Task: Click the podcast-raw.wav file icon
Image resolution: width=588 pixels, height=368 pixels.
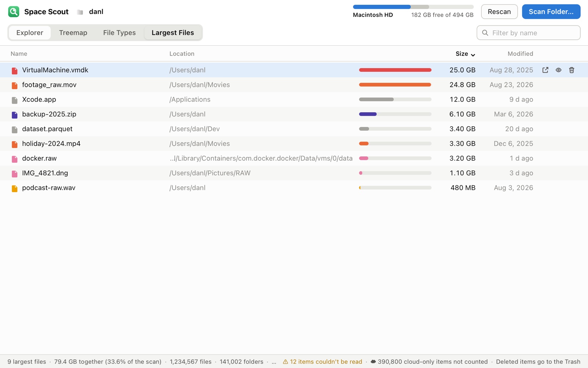Action: click(x=15, y=188)
